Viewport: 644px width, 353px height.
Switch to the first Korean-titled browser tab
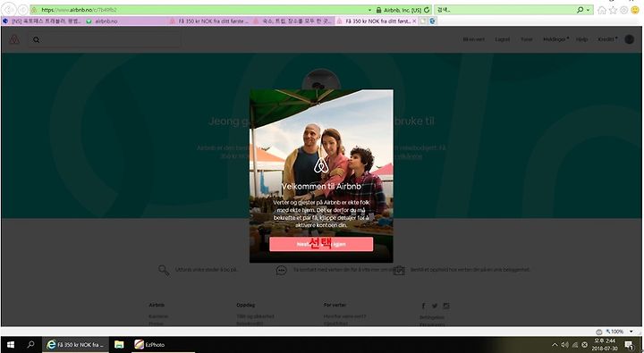pyautogui.click(x=42, y=21)
